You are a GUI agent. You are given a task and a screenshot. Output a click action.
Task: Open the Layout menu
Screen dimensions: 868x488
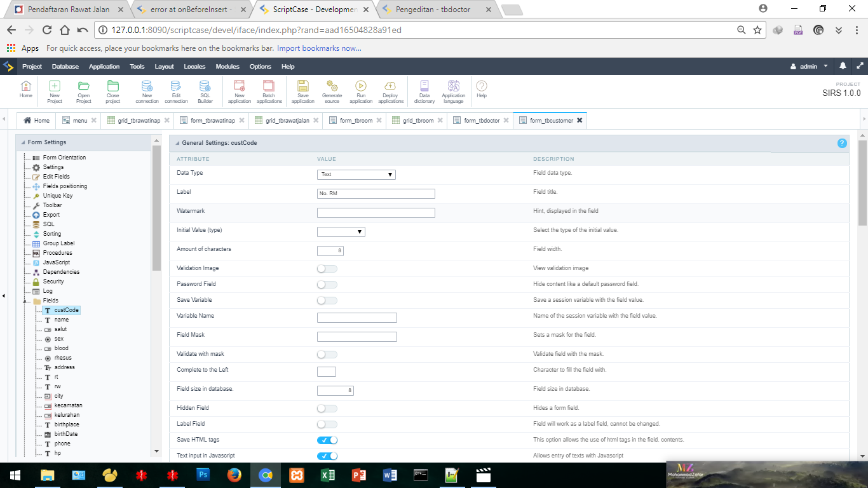click(164, 66)
